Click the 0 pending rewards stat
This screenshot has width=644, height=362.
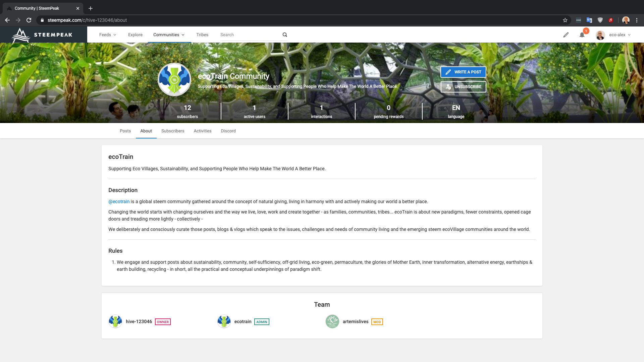pos(389,111)
